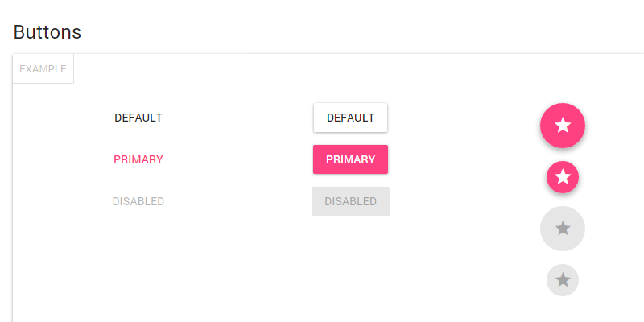
Task: Click the large gray disabled star button
Action: (x=563, y=229)
